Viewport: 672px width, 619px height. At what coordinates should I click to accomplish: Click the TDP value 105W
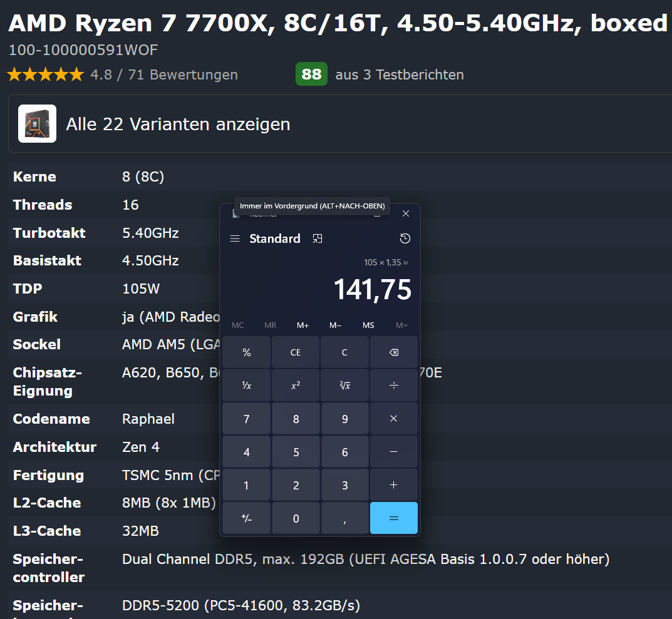141,289
